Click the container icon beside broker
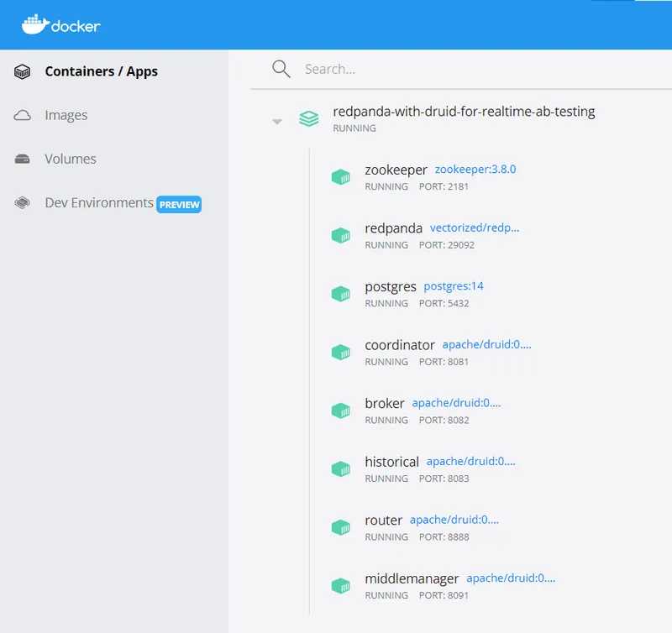This screenshot has height=633, width=672. tap(341, 411)
